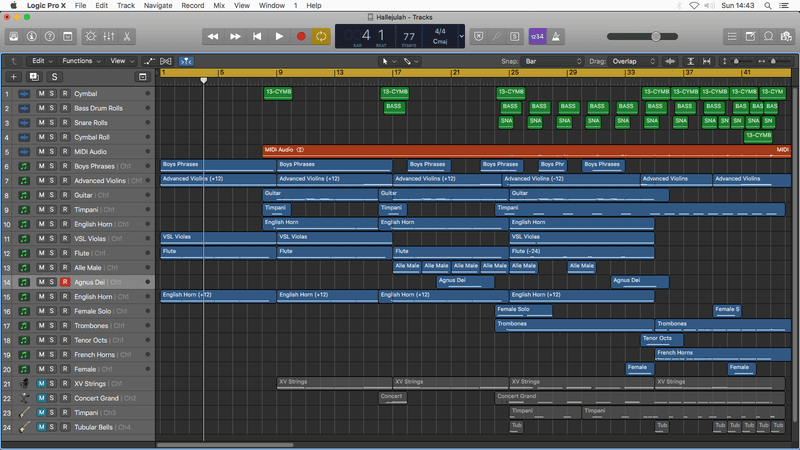Open the Library panel
The height and width of the screenshot is (450, 800).
coord(15,36)
